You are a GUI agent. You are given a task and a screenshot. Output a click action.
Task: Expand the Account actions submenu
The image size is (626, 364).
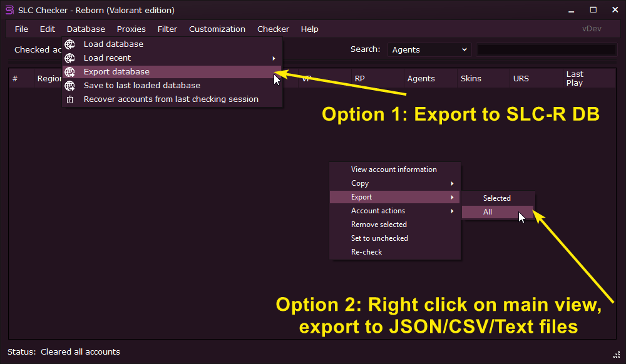[452, 211]
